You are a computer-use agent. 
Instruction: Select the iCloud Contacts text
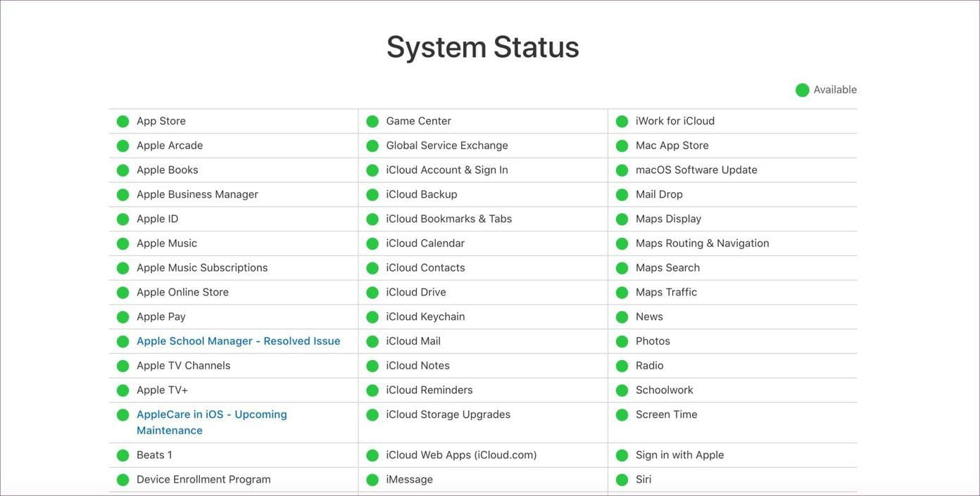tap(425, 268)
